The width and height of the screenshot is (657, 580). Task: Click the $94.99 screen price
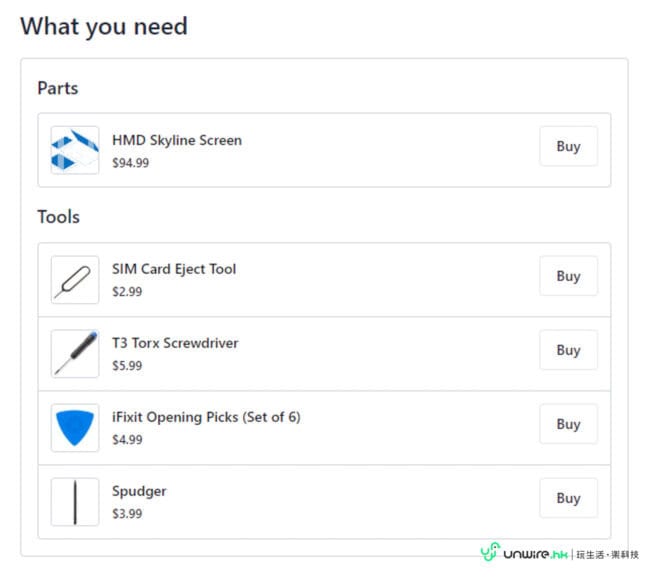(x=130, y=163)
